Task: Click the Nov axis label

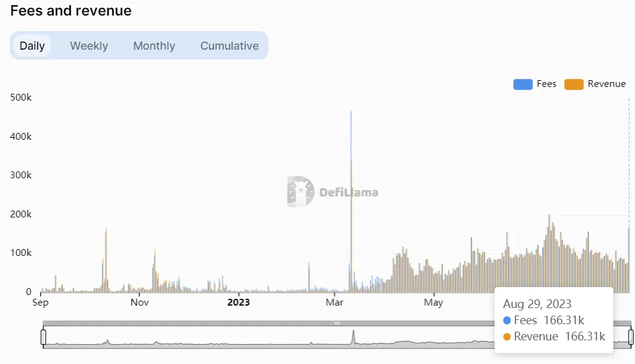Action: point(140,303)
